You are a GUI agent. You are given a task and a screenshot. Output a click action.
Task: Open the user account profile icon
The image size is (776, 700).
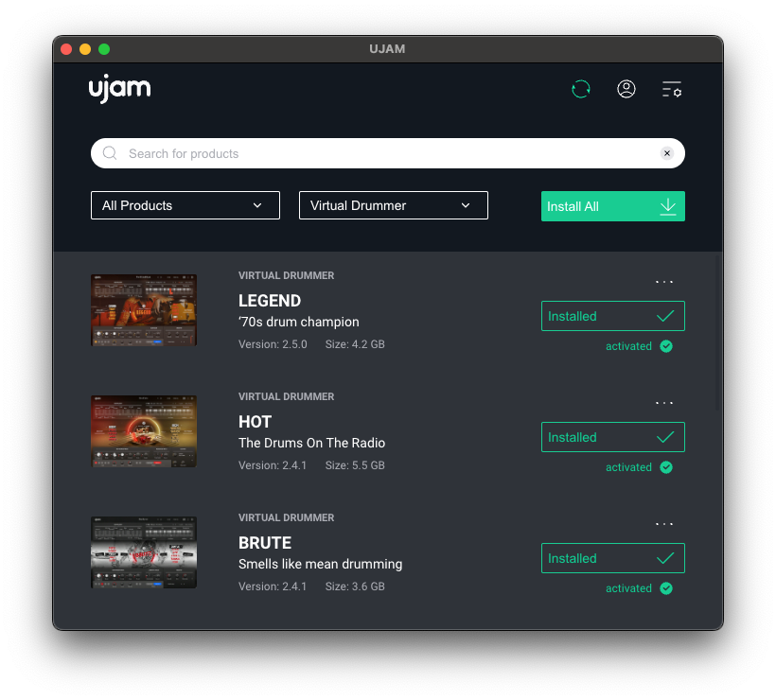tap(626, 89)
